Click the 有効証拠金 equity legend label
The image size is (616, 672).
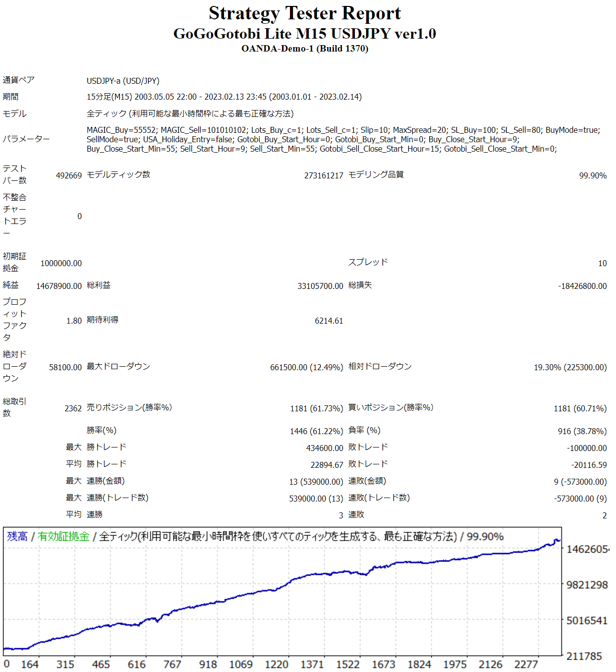pyautogui.click(x=64, y=536)
